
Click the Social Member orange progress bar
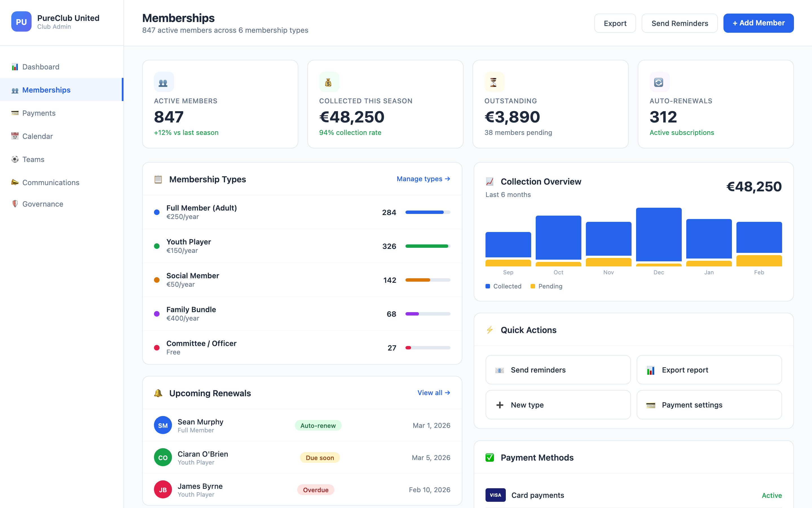[428, 280]
